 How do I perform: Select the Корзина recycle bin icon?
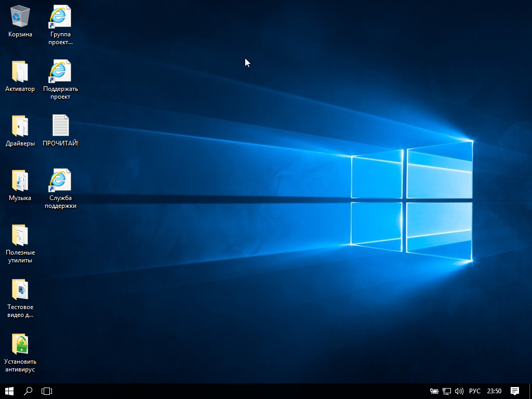click(20, 21)
